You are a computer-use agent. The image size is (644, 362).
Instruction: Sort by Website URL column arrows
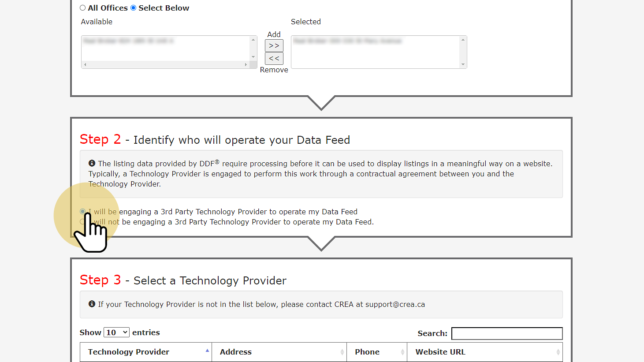558,352
